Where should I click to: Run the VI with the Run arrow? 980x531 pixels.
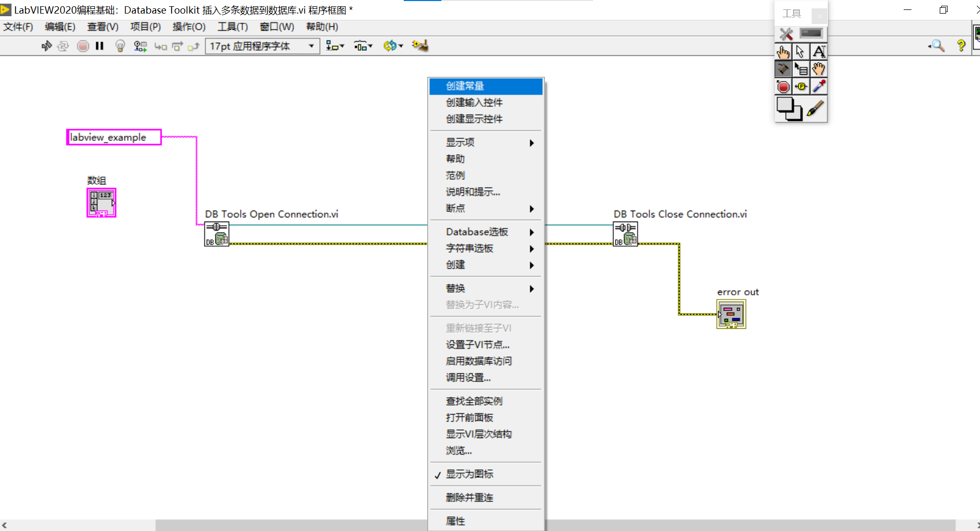coord(46,46)
